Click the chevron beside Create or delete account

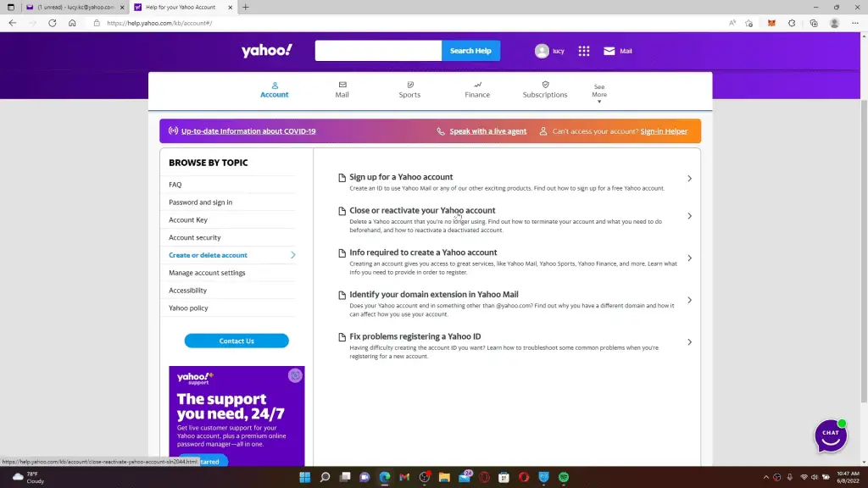click(x=292, y=255)
